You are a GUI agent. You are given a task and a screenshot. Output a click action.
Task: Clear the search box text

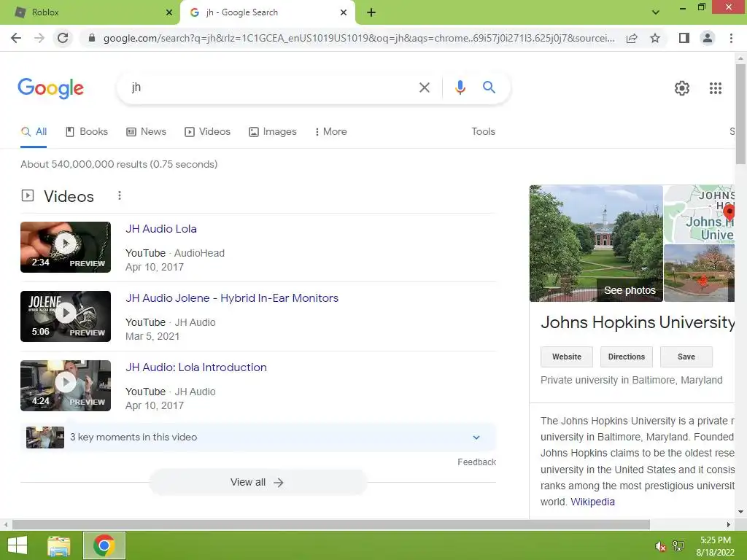pyautogui.click(x=424, y=87)
